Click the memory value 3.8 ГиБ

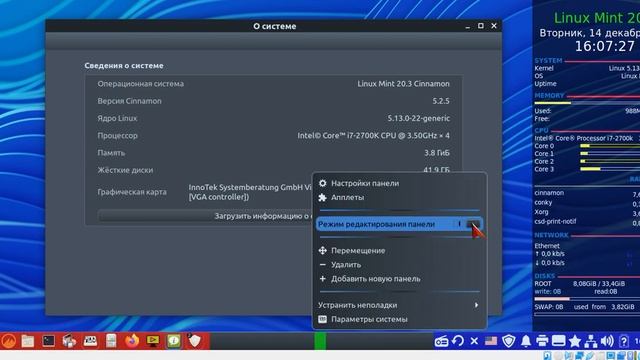[x=437, y=153]
